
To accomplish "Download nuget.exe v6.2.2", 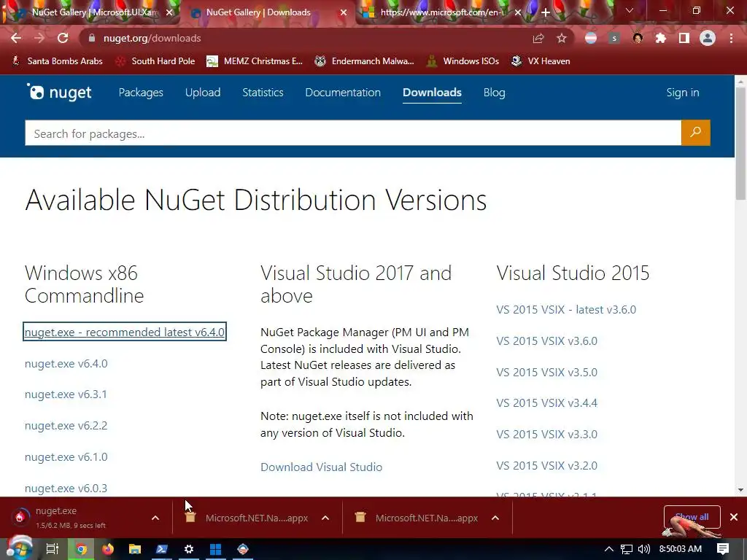I will [66, 425].
